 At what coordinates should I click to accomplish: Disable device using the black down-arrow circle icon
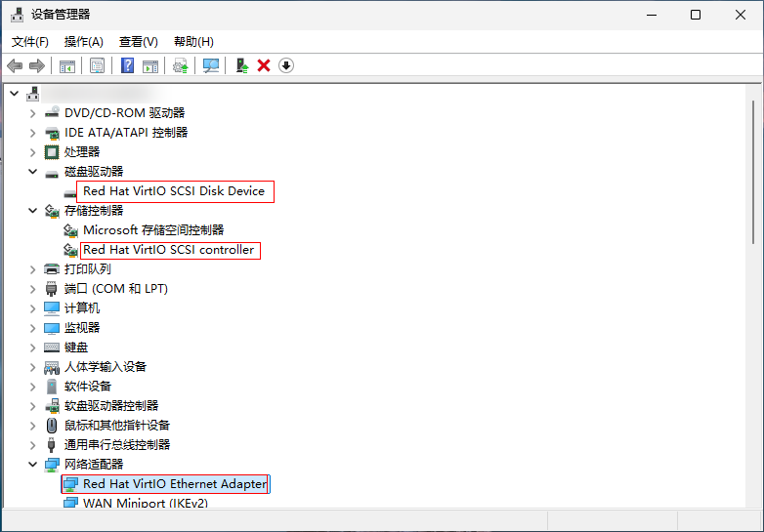286,65
